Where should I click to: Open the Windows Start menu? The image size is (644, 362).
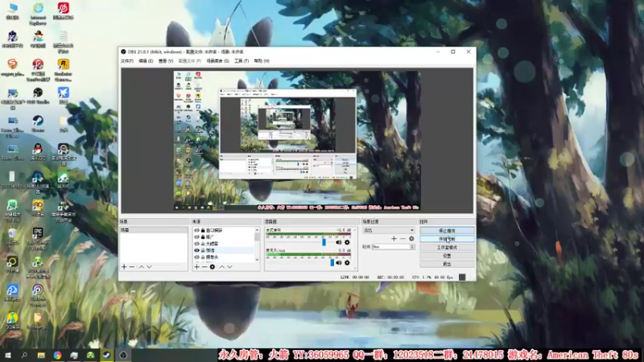8,355
